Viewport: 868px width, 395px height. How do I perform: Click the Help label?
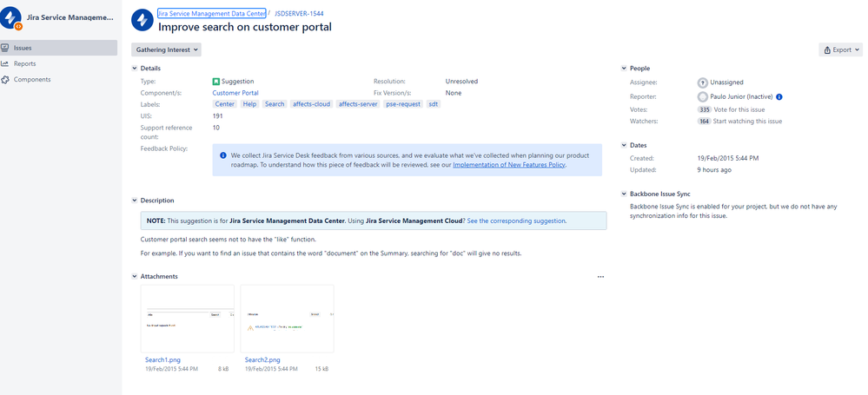pos(249,104)
